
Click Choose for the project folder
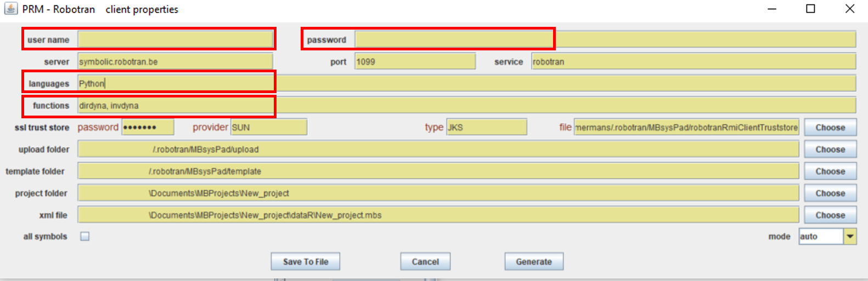[830, 193]
